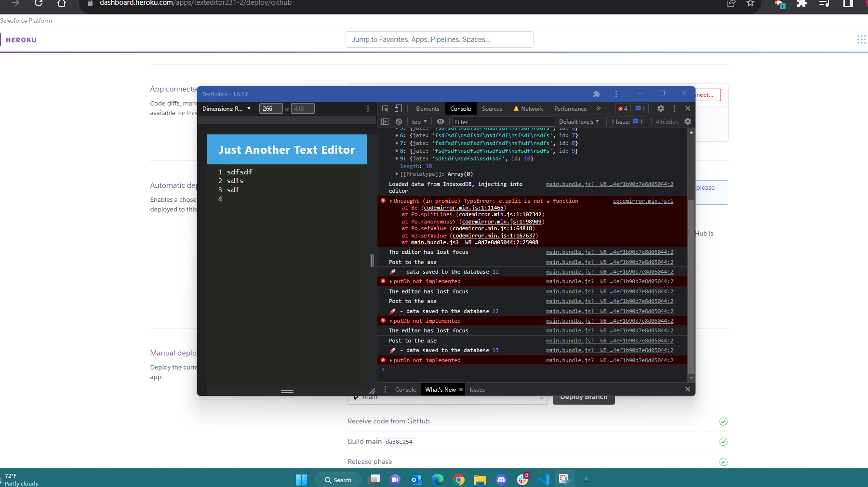Open the customize DevTools three-dot menu

674,108
